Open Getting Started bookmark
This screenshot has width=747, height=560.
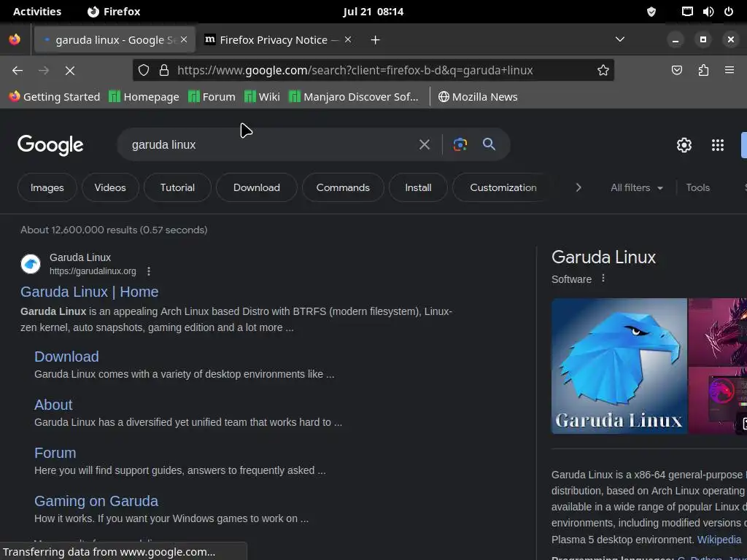(x=54, y=97)
